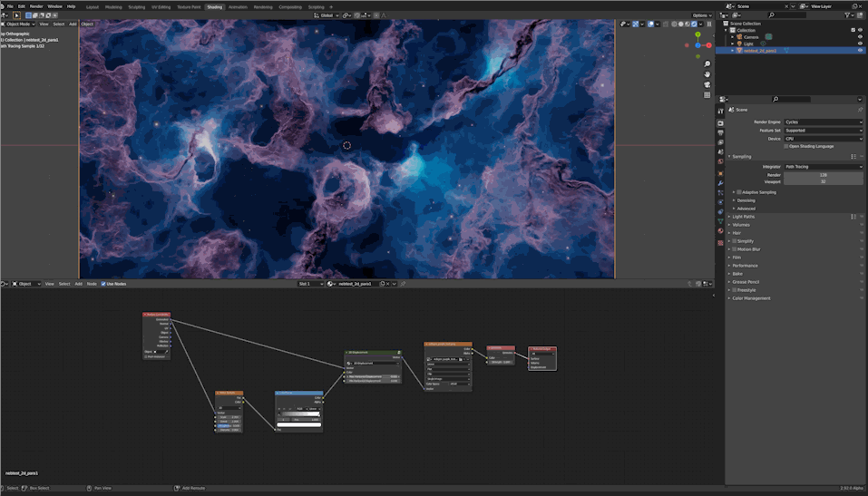
Task: Select the cursor tool icon in header
Action: pyautogui.click(x=16, y=15)
